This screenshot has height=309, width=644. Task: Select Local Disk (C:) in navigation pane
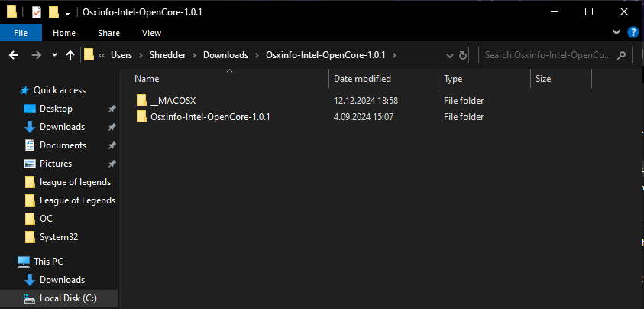pyautogui.click(x=68, y=298)
